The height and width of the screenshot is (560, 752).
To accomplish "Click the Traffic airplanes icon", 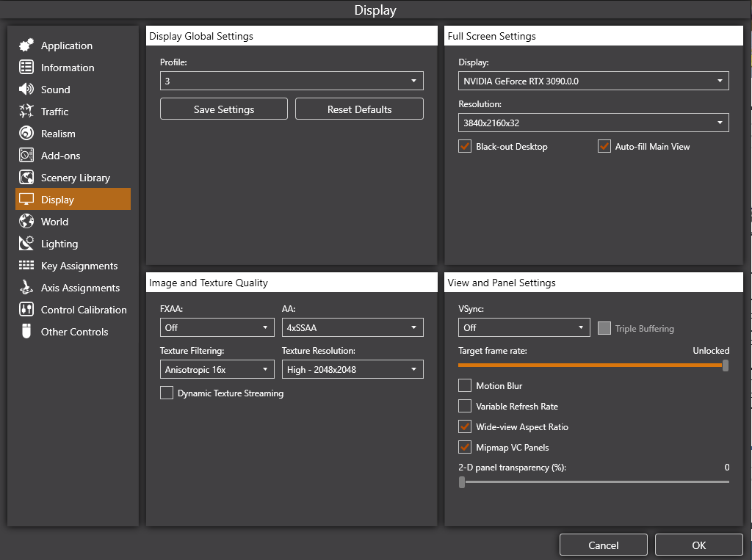I will pos(26,112).
